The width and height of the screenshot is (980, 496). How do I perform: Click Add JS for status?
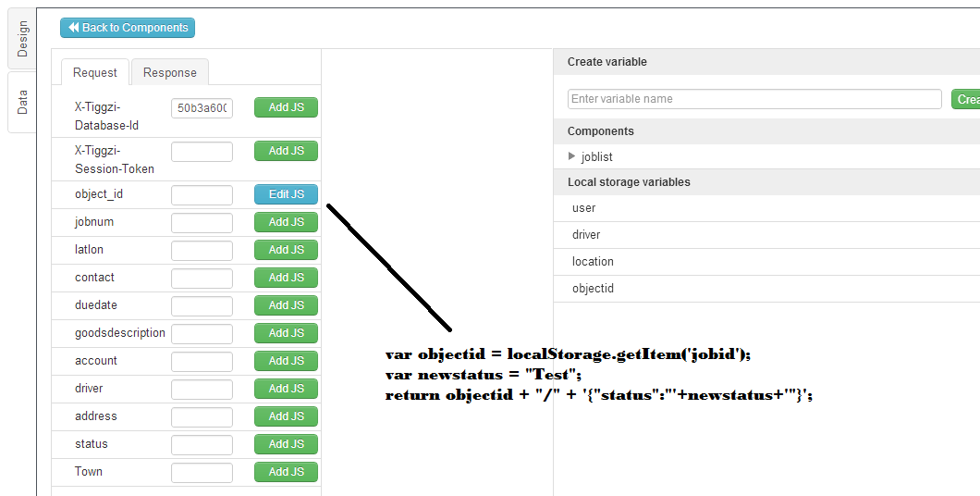[286, 444]
